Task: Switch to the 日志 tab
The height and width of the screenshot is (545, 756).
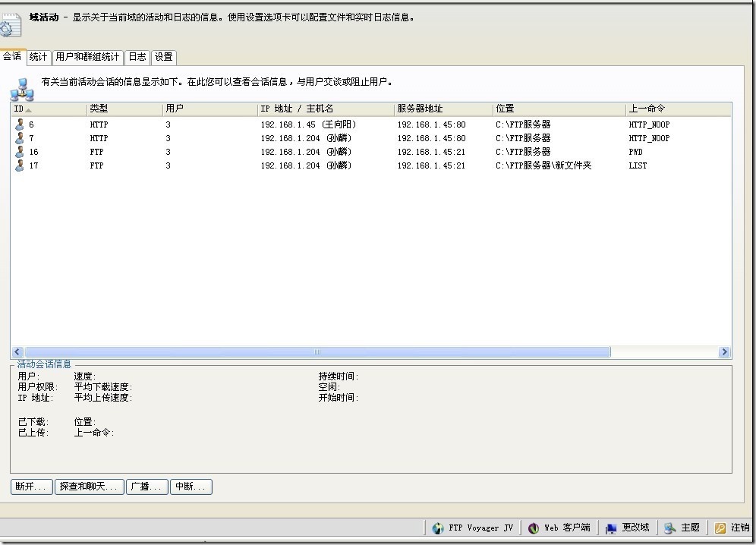Action: pos(137,57)
